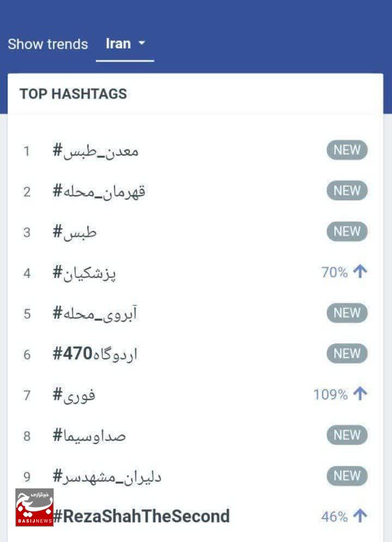Image resolution: width=392 pixels, height=542 pixels.
Task: Click the dropdown arrow beside Iran
Action: tap(142, 44)
